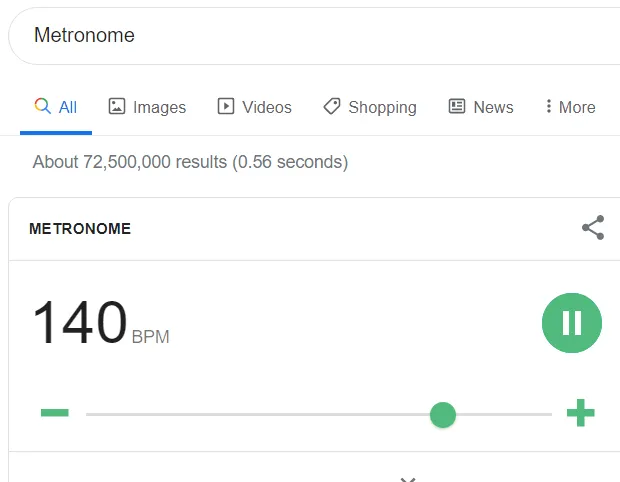Click the price tag Shopping icon
Screen dimensions: 620x482
(332, 106)
